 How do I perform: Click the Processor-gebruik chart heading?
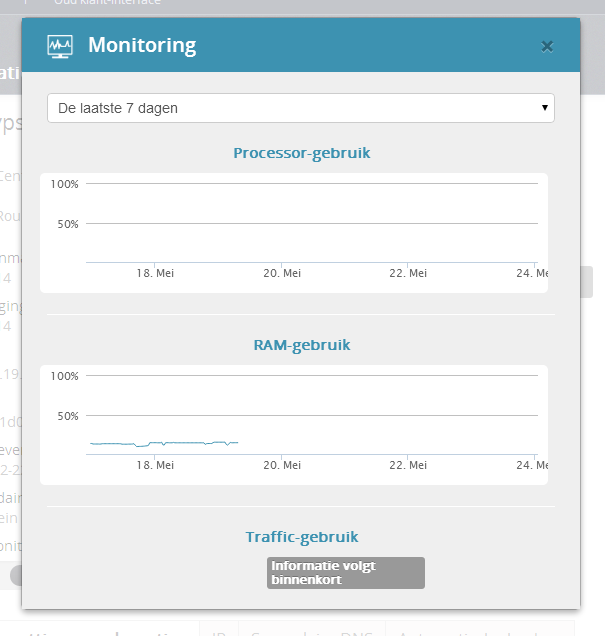302,153
